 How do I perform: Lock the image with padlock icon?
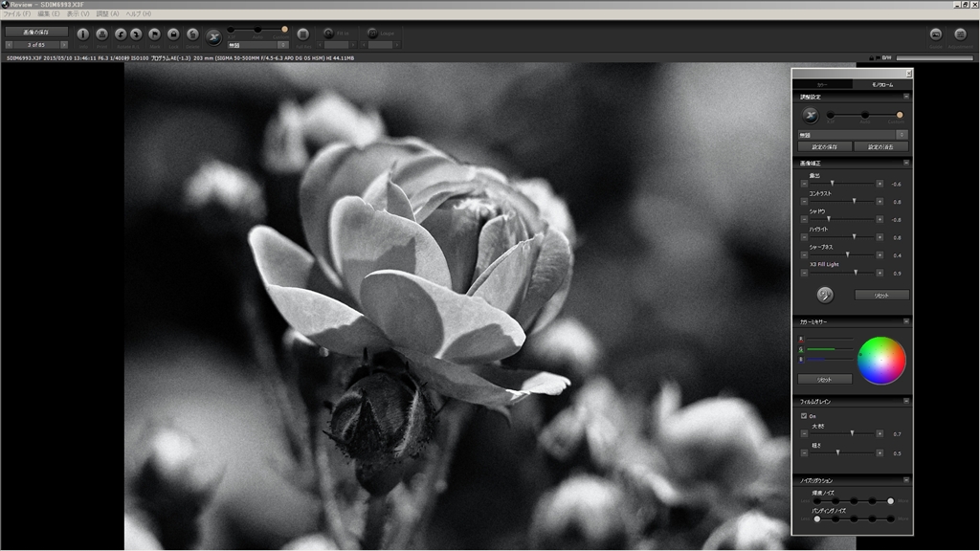[x=174, y=34]
